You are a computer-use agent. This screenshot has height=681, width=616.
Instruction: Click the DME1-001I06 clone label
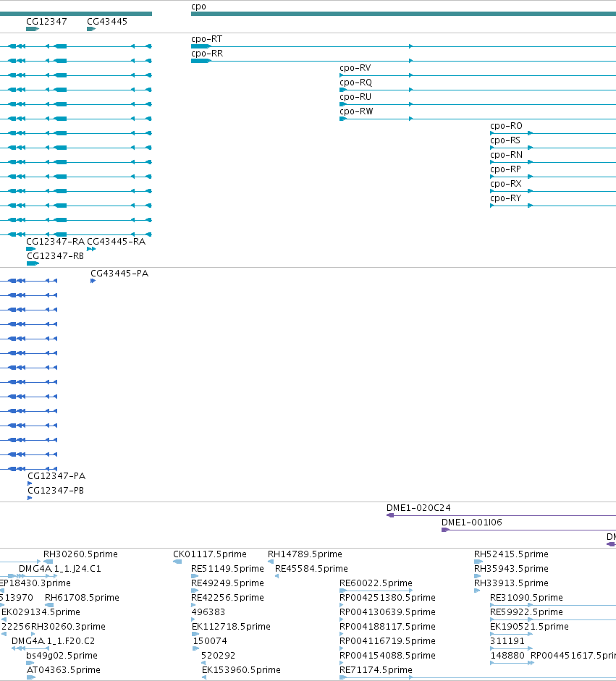click(x=472, y=523)
